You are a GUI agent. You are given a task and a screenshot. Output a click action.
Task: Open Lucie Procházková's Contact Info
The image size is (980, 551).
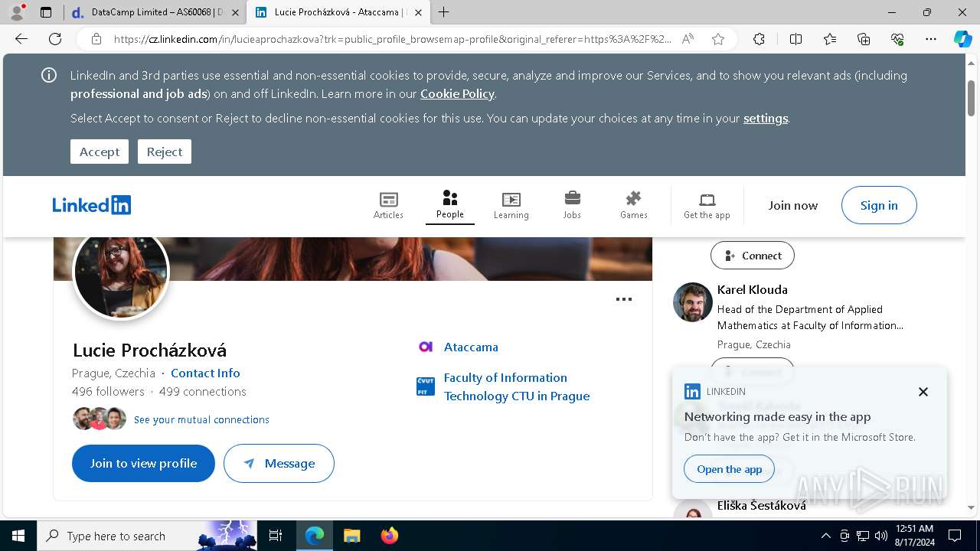[205, 373]
